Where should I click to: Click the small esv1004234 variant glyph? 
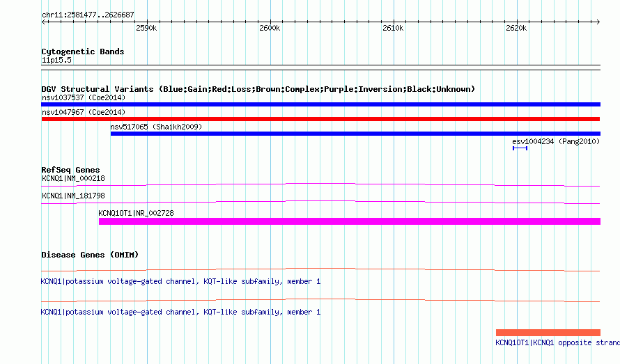coord(520,148)
